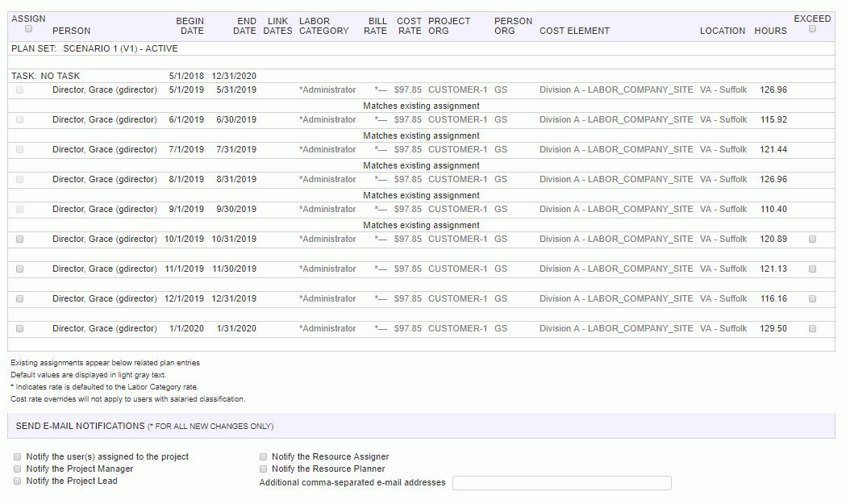Click the PROJECT ORG column header

click(449, 26)
